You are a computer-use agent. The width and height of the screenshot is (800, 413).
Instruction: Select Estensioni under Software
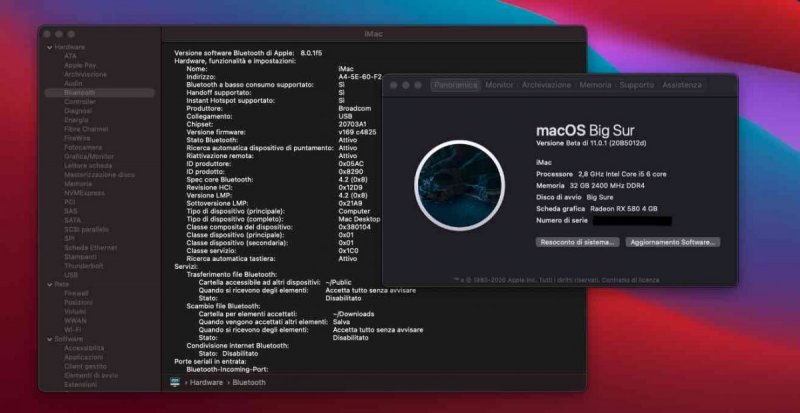click(80, 384)
